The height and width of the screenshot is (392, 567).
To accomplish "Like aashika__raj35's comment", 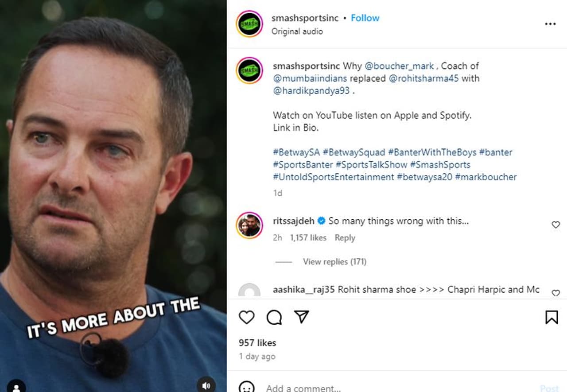I will click(x=555, y=293).
